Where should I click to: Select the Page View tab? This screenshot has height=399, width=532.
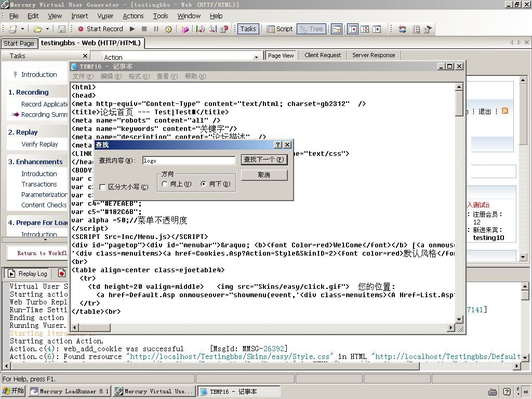281,56
